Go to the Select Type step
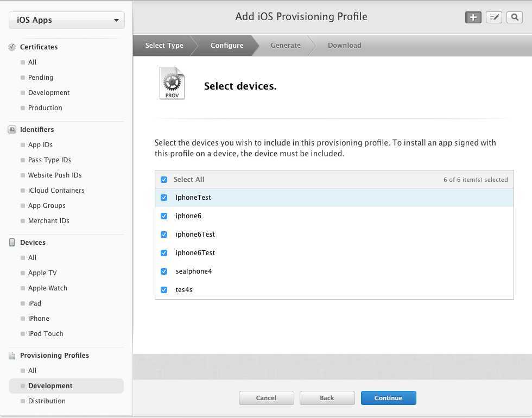This screenshot has width=532, height=418. [164, 46]
